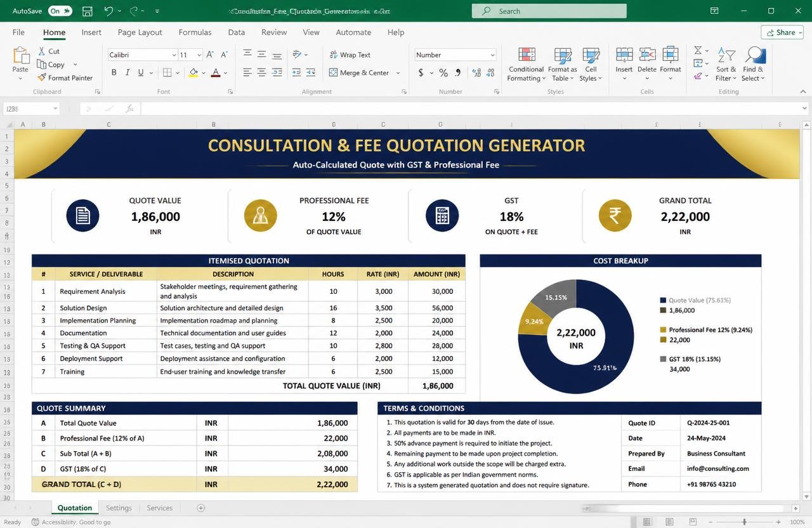The height and width of the screenshot is (528, 812).
Task: Click the Save floppy disk icon
Action: (x=88, y=11)
